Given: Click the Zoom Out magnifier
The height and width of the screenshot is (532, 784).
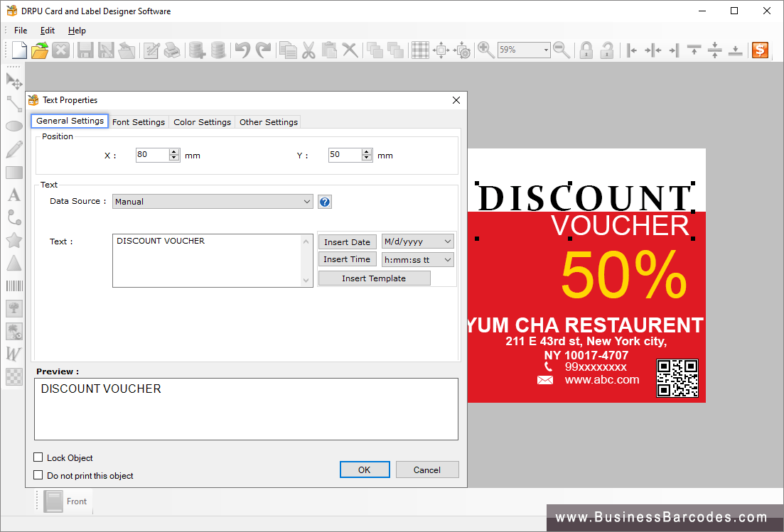Looking at the screenshot, I should [x=562, y=50].
